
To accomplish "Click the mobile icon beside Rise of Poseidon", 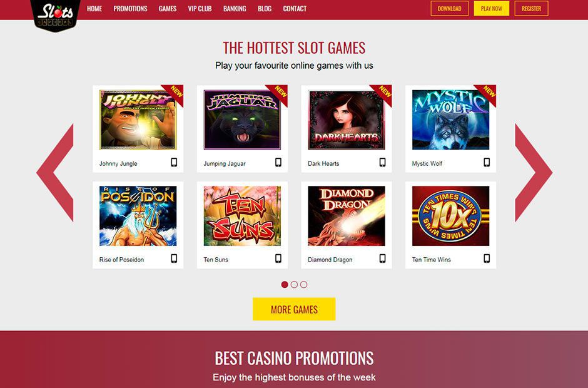I will [174, 258].
